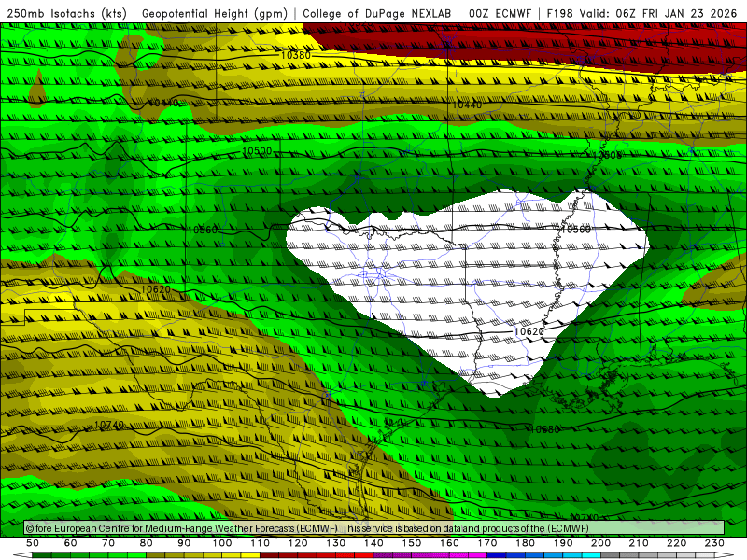Click the 160 value on the color scale
Image resolution: width=747 pixels, height=560 pixels.
449,543
